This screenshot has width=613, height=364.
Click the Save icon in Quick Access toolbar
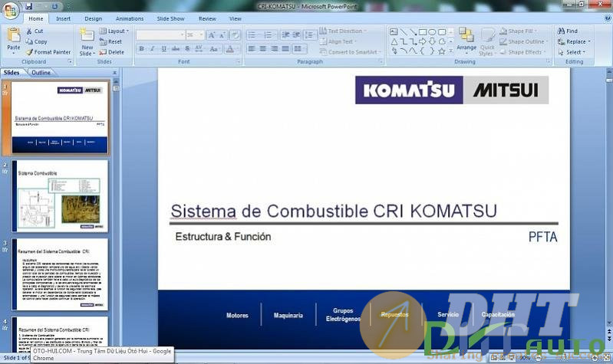(28, 6)
